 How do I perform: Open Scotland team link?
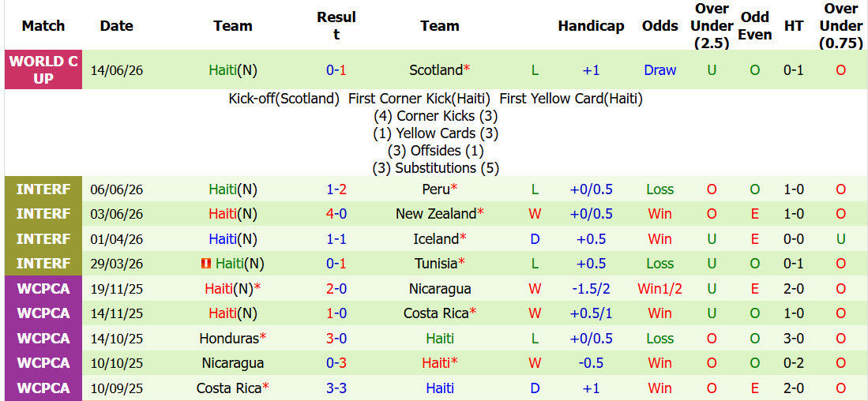pyautogui.click(x=436, y=70)
